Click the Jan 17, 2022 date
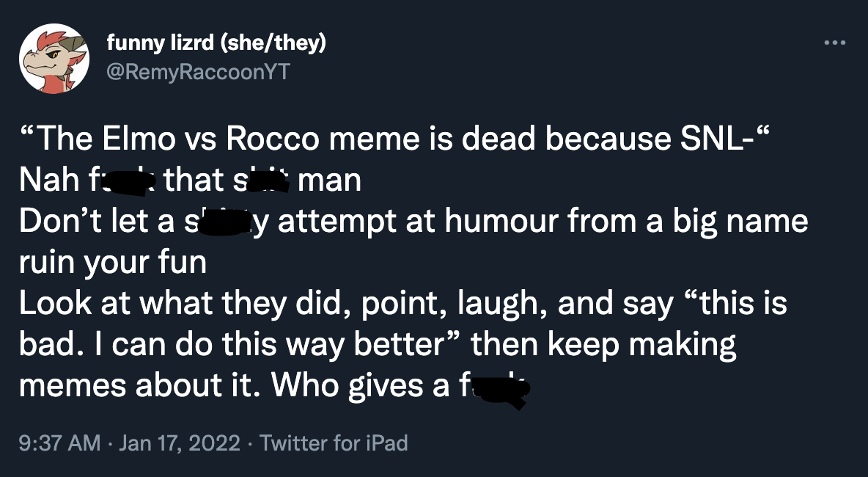Viewport: 868px width, 477px height. (x=178, y=443)
